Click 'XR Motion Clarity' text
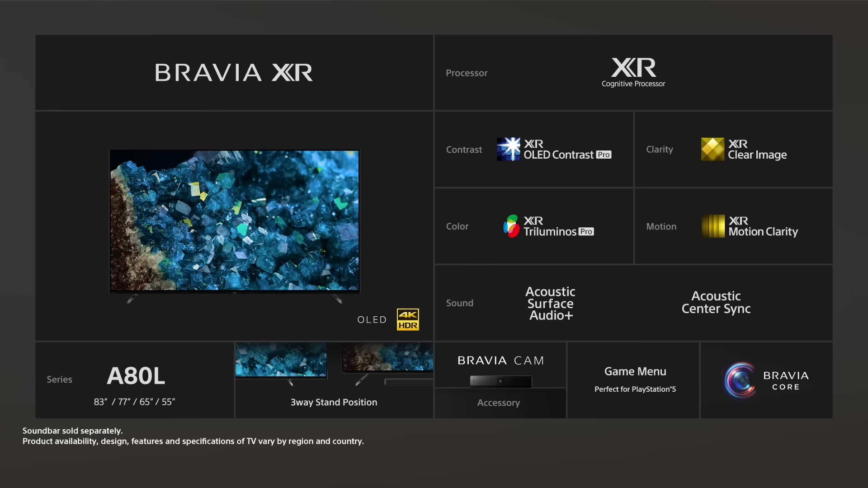This screenshot has width=868, height=488. pyautogui.click(x=763, y=226)
